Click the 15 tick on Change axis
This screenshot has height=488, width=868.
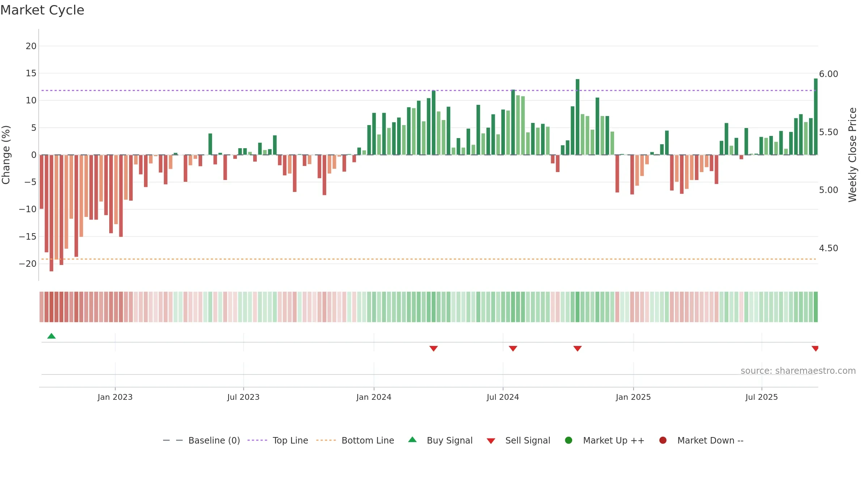pyautogui.click(x=31, y=73)
